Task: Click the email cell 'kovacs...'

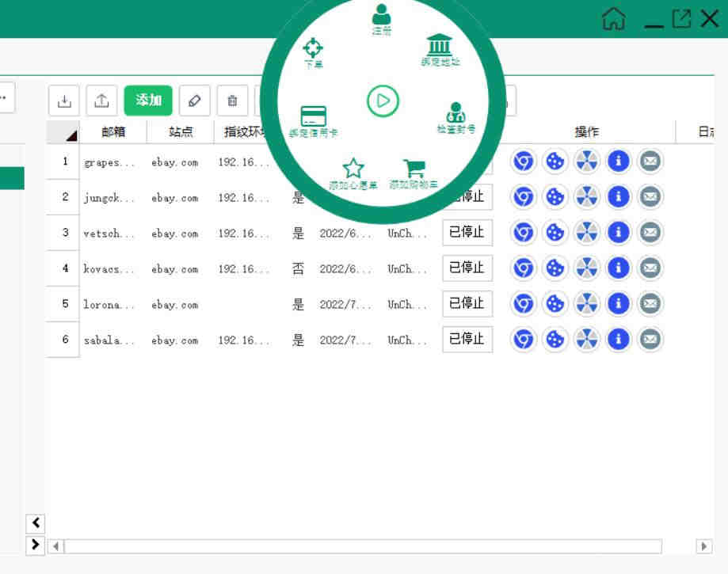Action: tap(109, 268)
